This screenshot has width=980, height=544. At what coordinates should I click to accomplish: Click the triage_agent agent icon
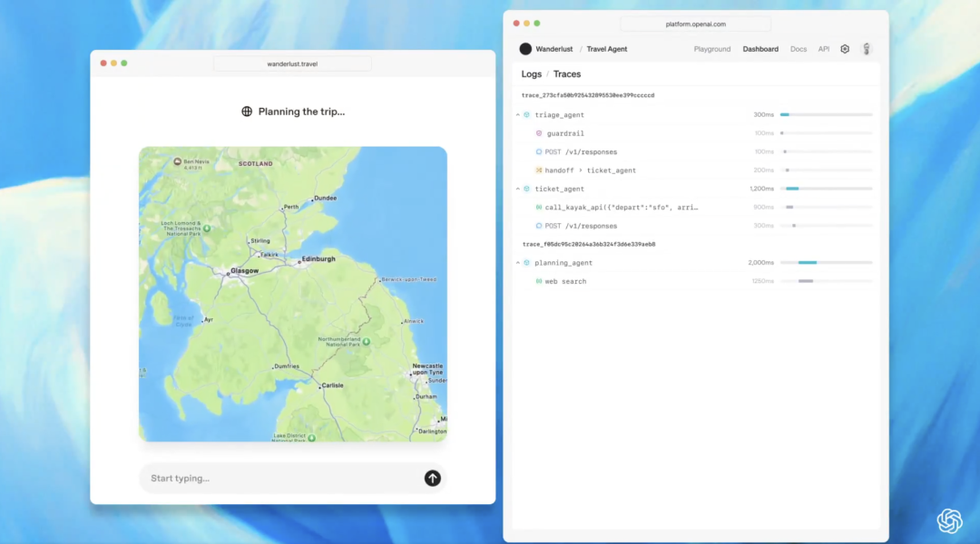(x=527, y=115)
